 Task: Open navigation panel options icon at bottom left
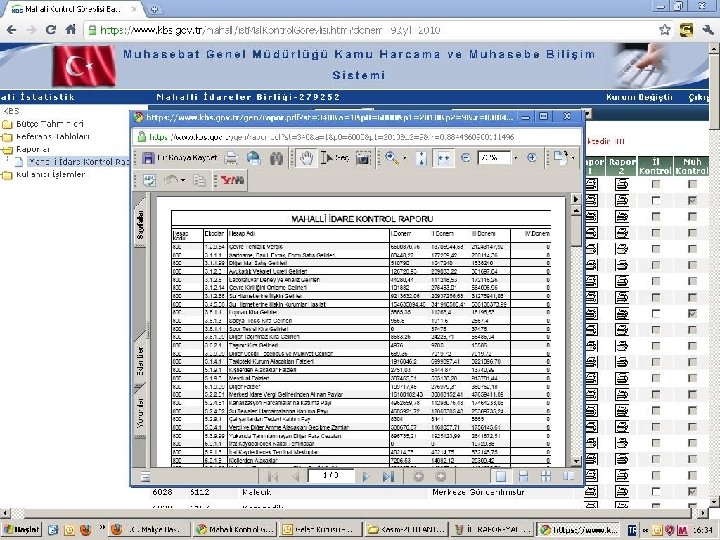point(145,477)
